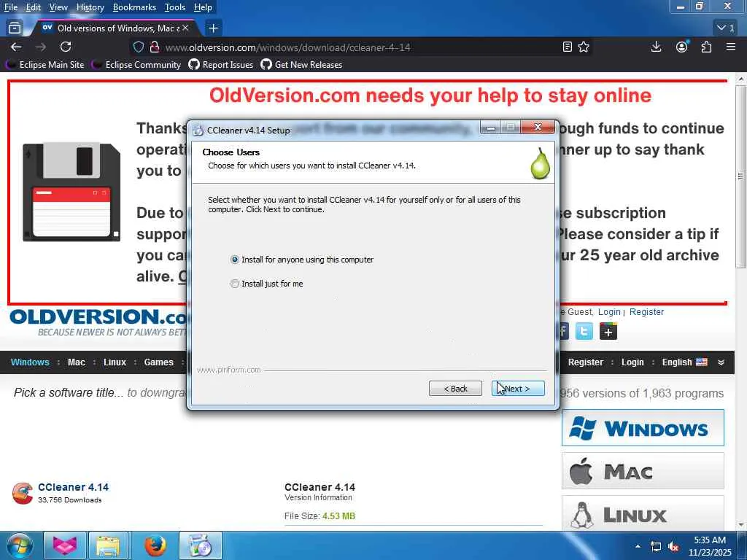747x560 pixels.
Task: Open the History menu
Action: [90, 7]
